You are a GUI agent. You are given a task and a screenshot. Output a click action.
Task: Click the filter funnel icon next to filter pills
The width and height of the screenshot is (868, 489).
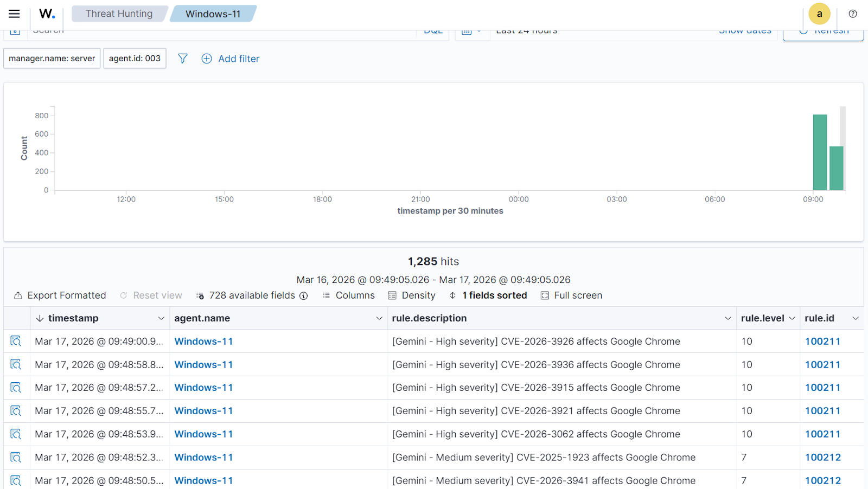point(182,59)
